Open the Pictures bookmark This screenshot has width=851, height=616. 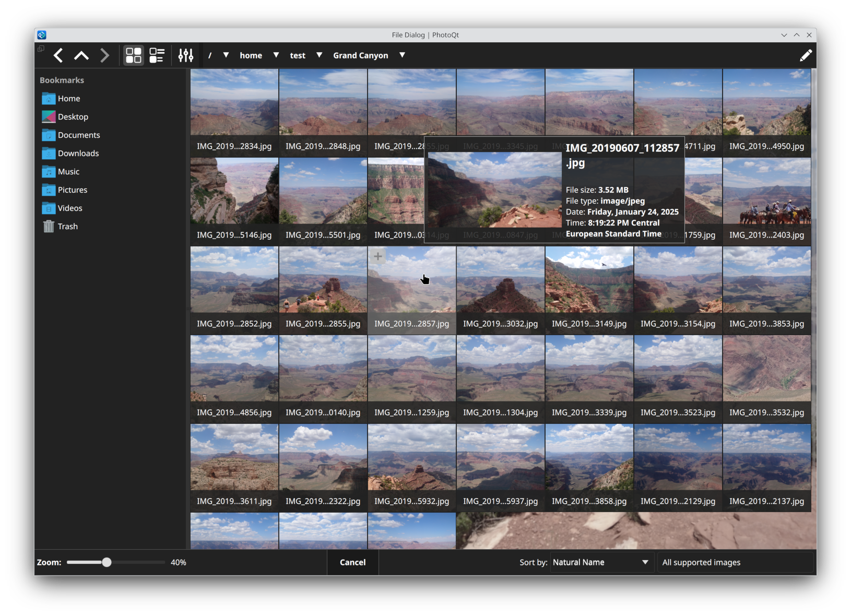[x=72, y=190]
